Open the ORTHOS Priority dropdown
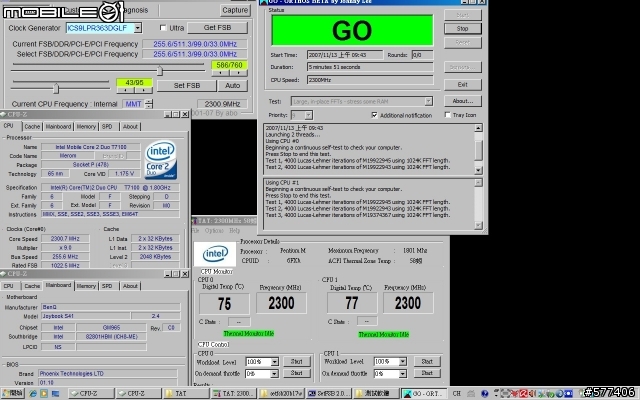This screenshot has height=400, width=640. 309,115
